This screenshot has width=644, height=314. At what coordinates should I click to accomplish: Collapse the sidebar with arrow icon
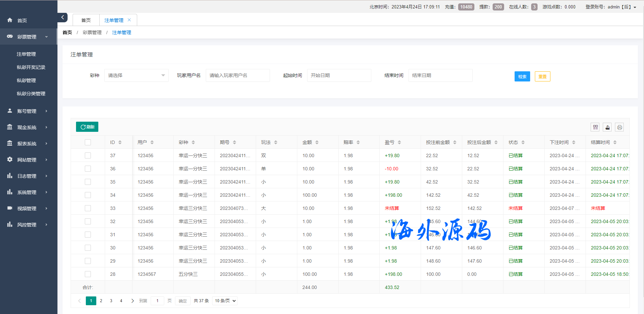click(63, 17)
